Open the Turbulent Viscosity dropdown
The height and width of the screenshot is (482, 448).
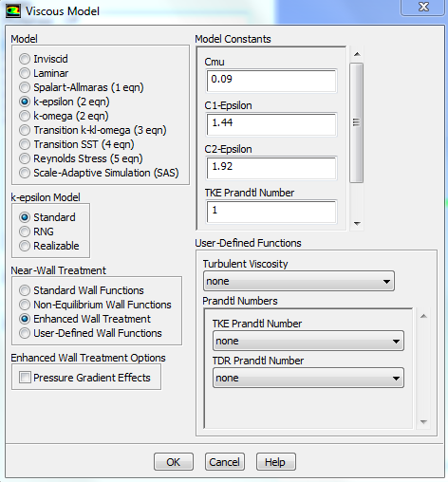(299, 281)
